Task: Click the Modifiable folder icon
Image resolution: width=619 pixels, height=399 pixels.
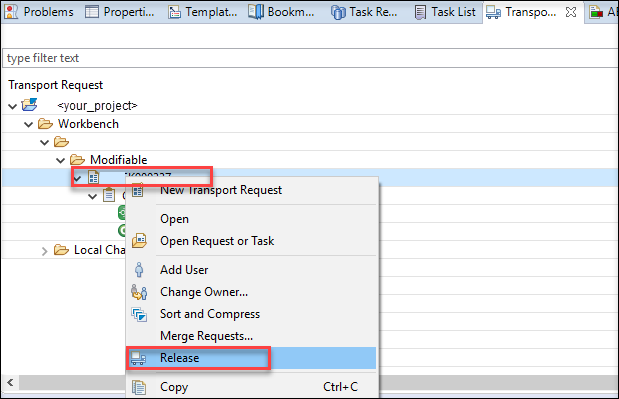Action: click(x=77, y=160)
